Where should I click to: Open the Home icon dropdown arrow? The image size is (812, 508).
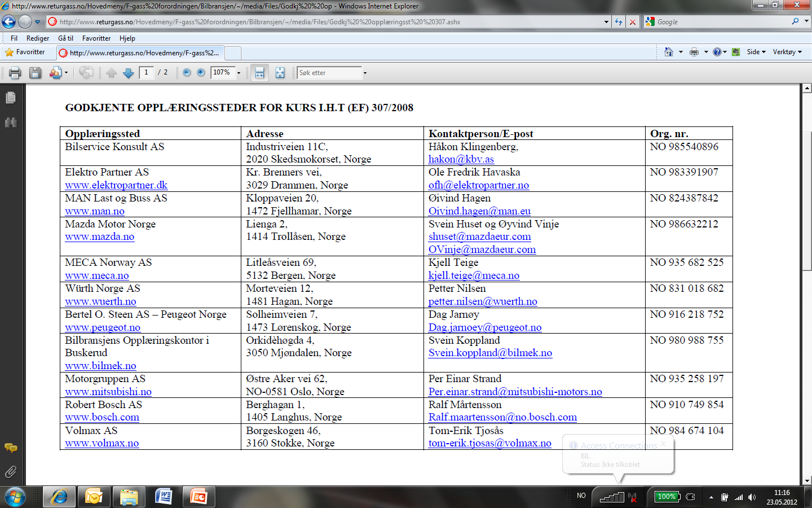681,52
